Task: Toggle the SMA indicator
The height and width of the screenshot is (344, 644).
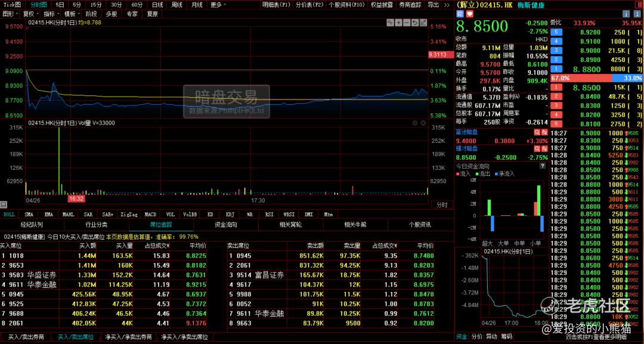Action: coord(29,214)
